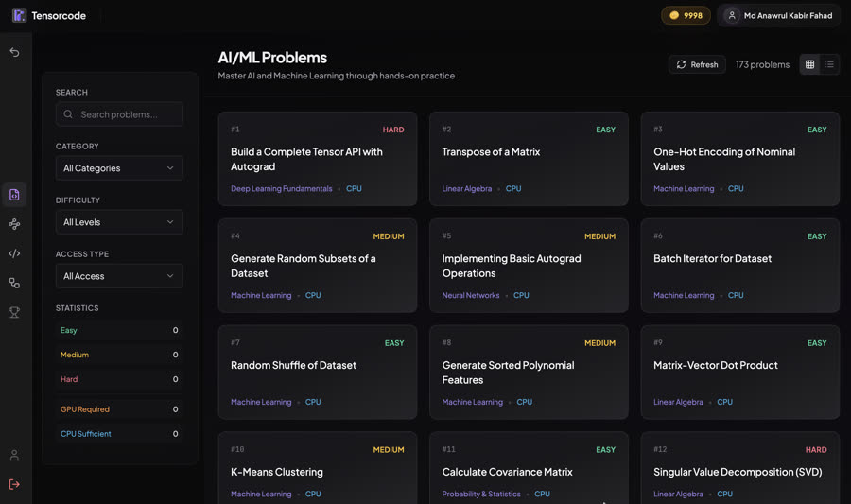Open Generate Sorted Polynomial Features problem
The image size is (851, 504).
529,373
